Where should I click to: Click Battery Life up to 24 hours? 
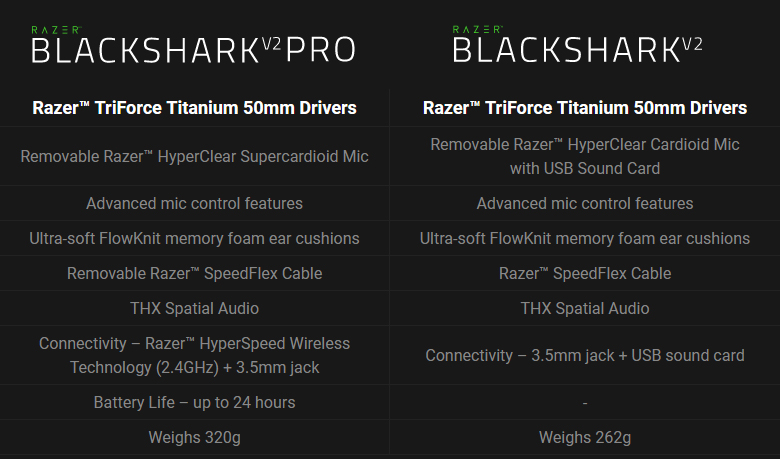195,402
